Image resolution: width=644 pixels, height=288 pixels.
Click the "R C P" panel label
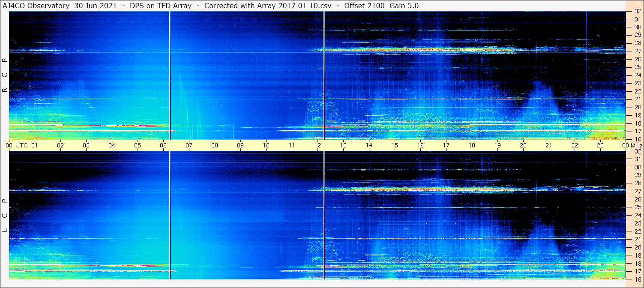5,75
